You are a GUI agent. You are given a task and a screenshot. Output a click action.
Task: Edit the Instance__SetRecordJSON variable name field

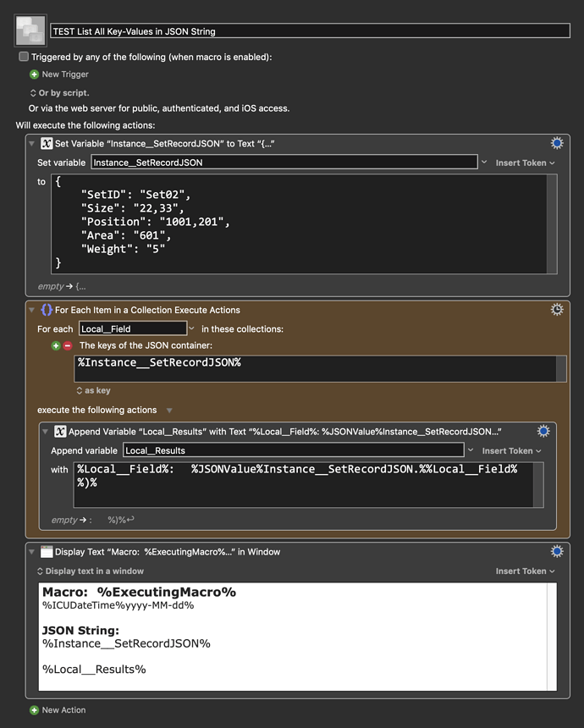point(284,163)
